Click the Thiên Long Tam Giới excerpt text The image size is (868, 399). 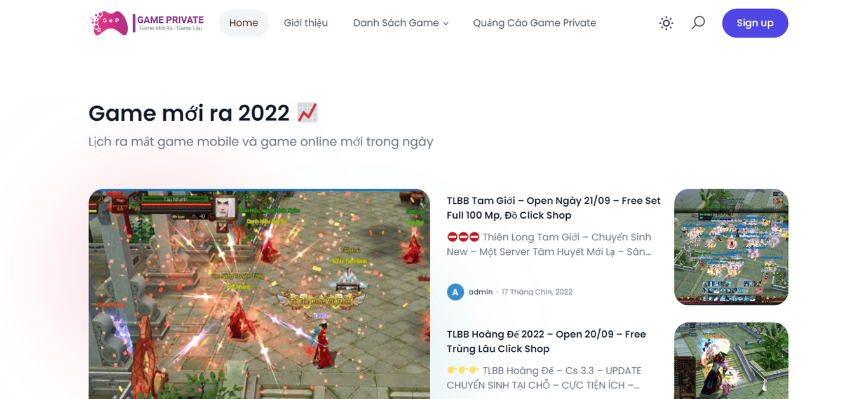tap(549, 244)
